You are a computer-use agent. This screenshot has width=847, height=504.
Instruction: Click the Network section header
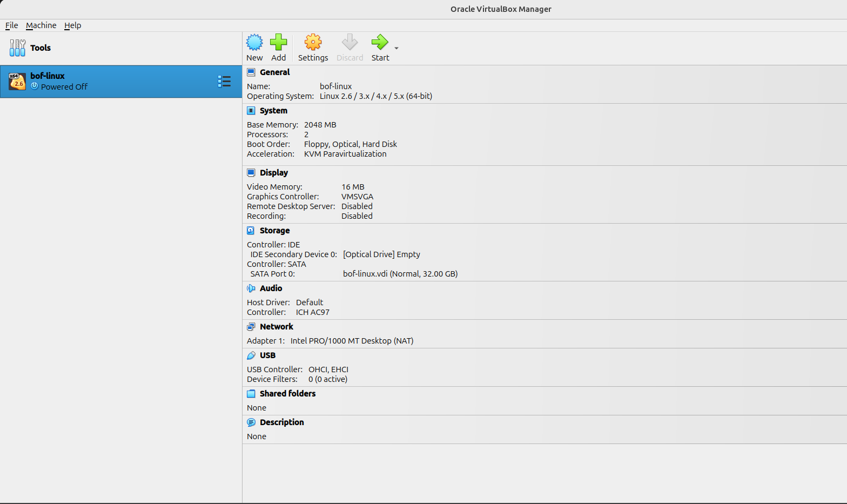click(x=276, y=327)
